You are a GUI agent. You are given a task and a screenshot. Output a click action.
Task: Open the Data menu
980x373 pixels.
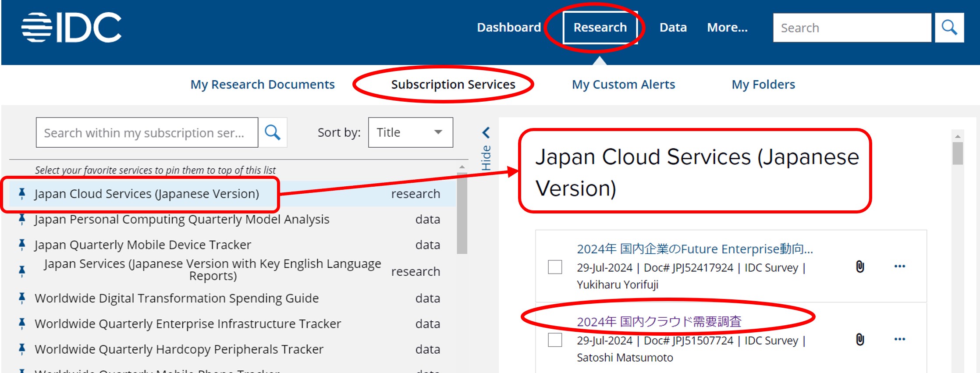tap(673, 28)
